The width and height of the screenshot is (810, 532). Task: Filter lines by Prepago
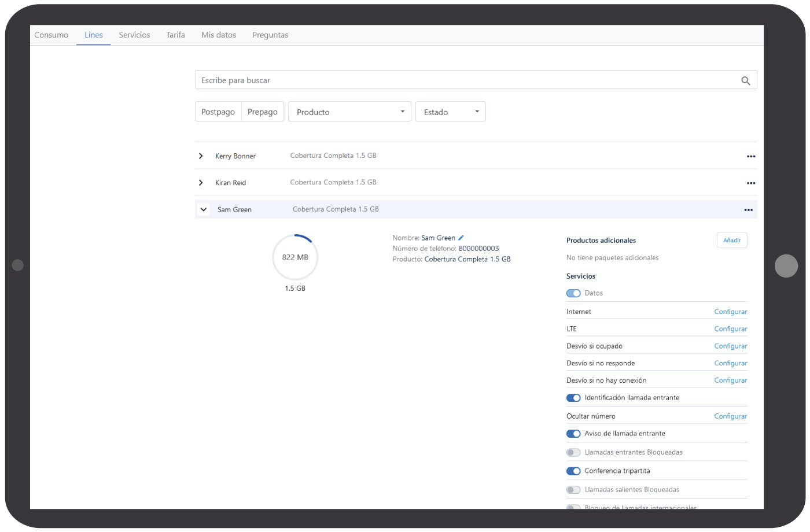(x=263, y=112)
